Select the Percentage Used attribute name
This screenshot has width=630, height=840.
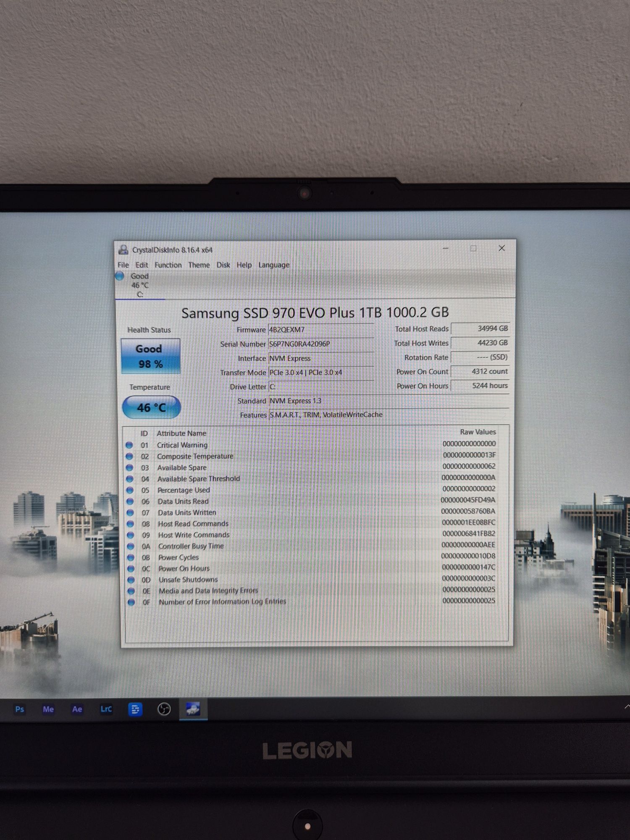184,490
